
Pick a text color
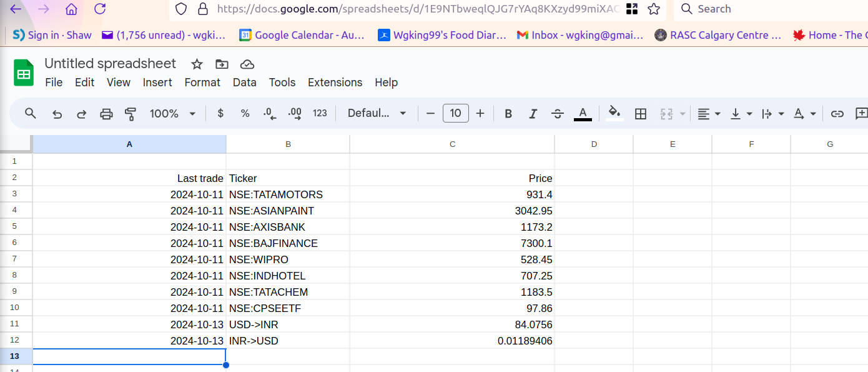click(583, 113)
